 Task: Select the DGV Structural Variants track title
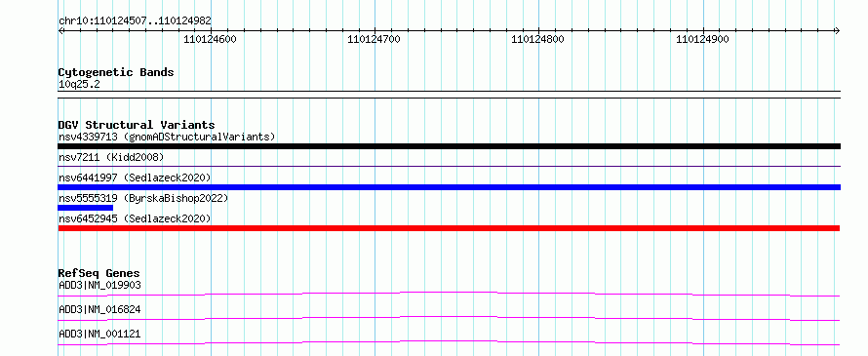pos(137,125)
